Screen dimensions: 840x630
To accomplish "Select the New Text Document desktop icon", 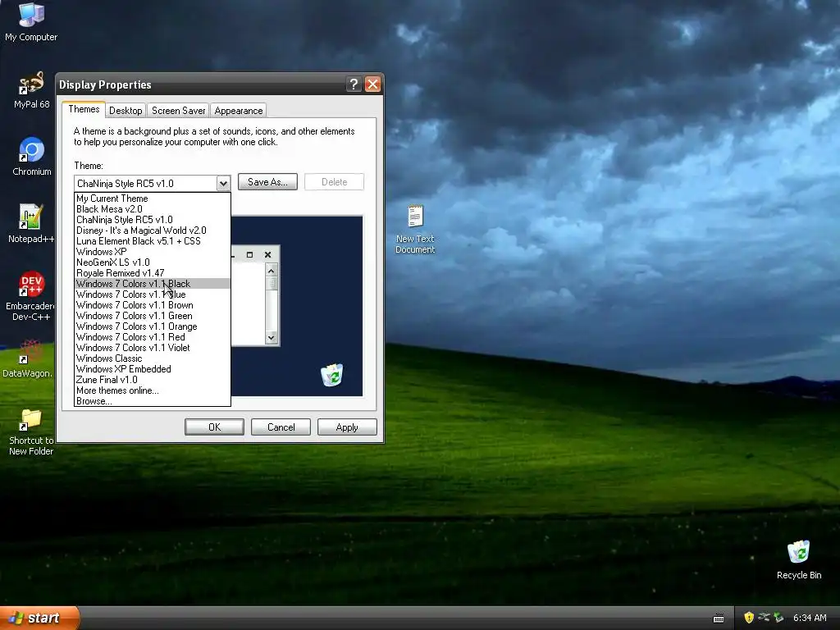I will tap(415, 229).
